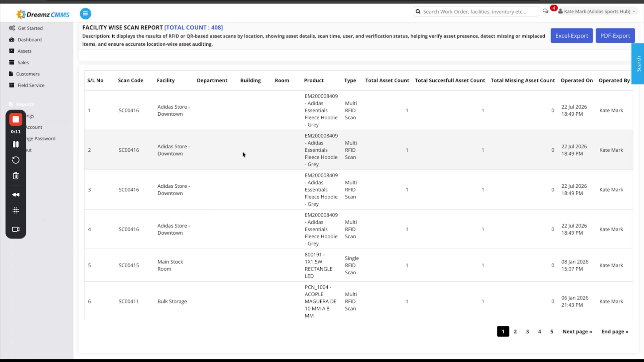Viewport: 644px width, 362px height.
Task: Open Customers section in sidebar
Action: click(28, 73)
